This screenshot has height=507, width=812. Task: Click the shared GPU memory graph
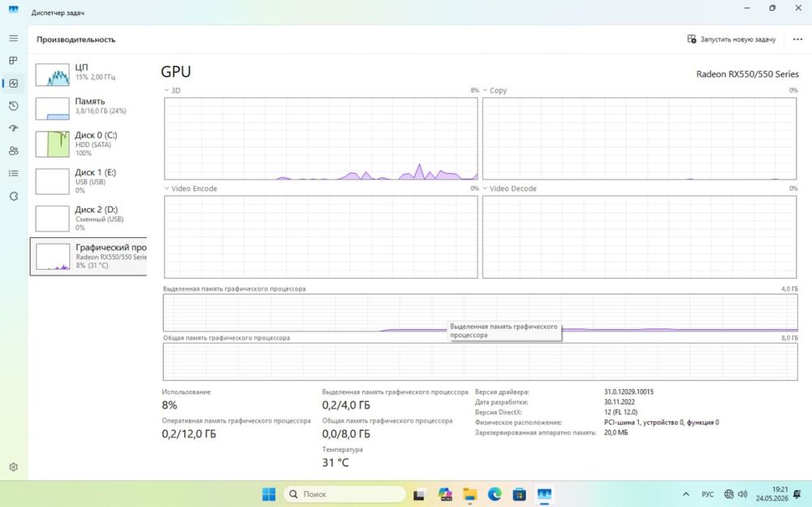tap(481, 362)
